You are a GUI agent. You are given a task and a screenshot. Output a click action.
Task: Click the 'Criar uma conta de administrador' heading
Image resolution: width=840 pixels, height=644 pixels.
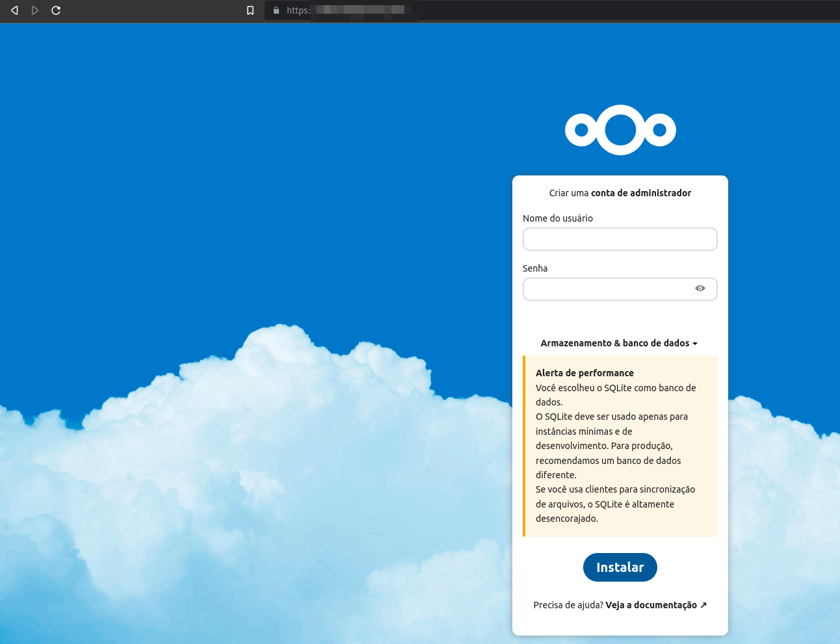620,193
